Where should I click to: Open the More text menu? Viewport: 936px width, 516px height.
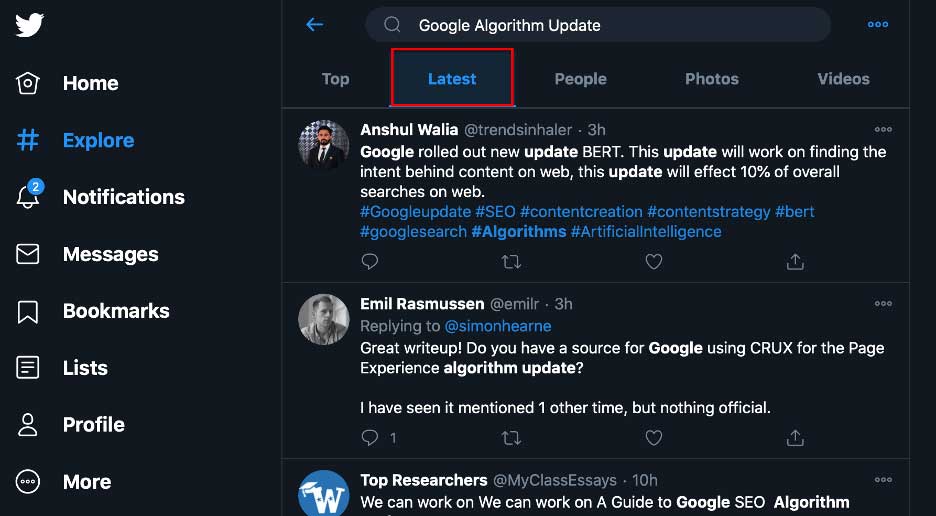tap(87, 482)
